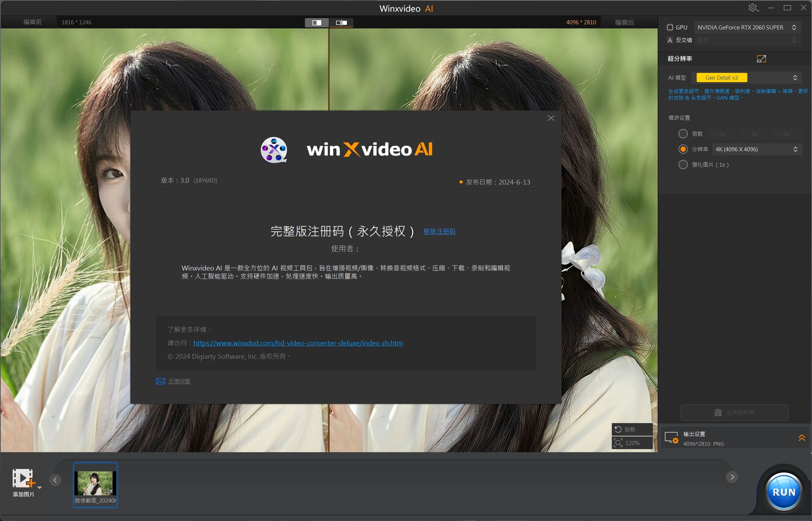Choose 4x upscale option
This screenshot has height=521, width=812.
pos(786,134)
